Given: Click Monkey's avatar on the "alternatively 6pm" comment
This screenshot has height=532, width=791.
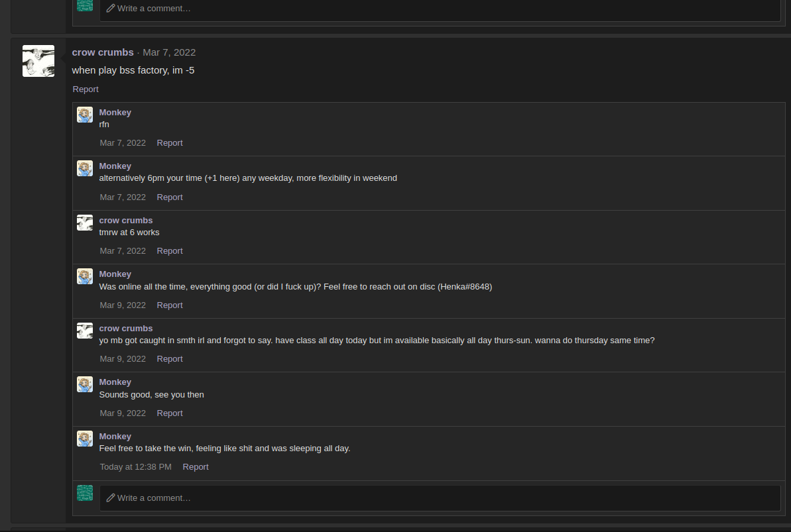Looking at the screenshot, I should click(x=85, y=168).
